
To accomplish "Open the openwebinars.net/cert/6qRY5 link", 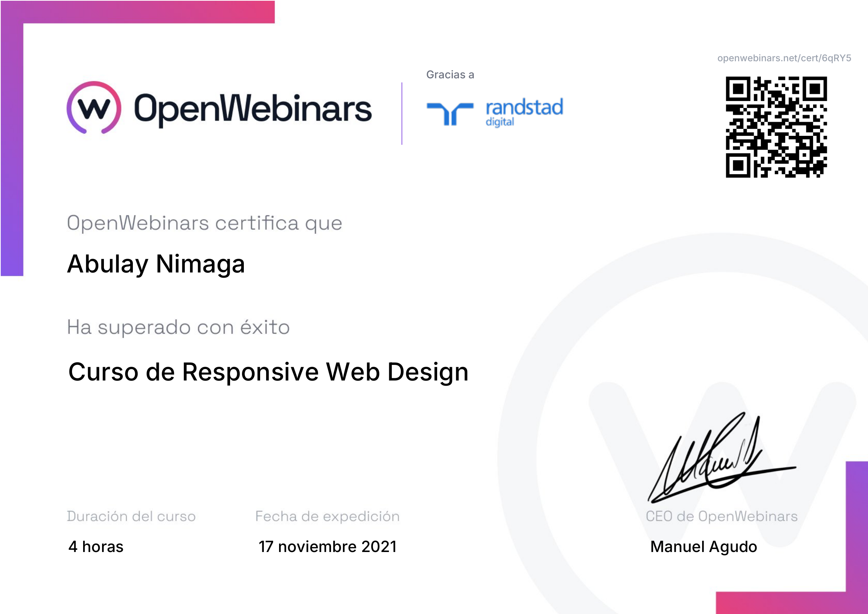I will pyautogui.click(x=784, y=58).
